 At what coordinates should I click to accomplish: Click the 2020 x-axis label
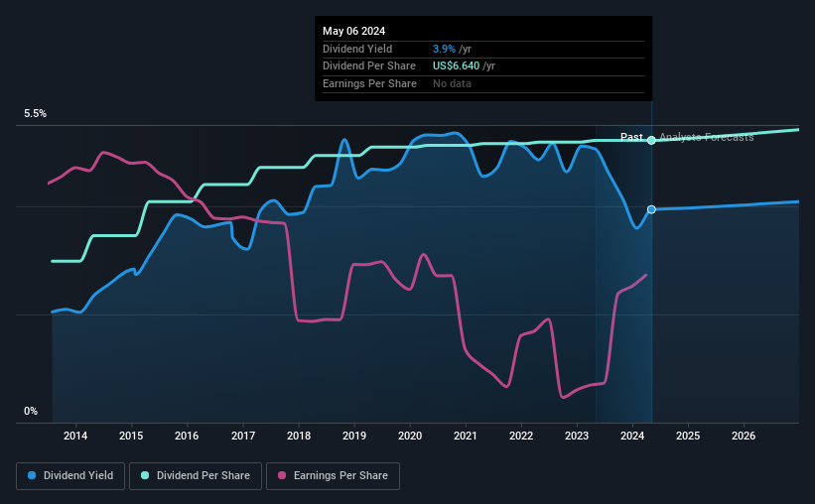[x=410, y=436]
